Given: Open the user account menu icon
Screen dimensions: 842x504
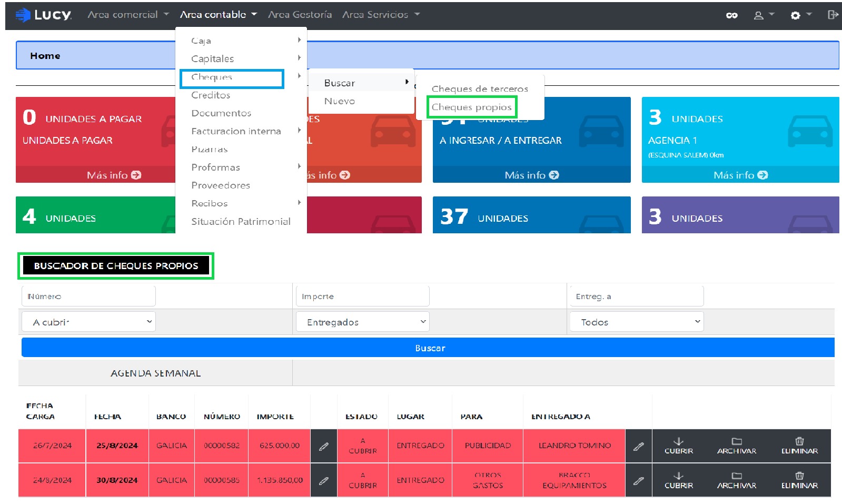Looking at the screenshot, I should pos(764,15).
